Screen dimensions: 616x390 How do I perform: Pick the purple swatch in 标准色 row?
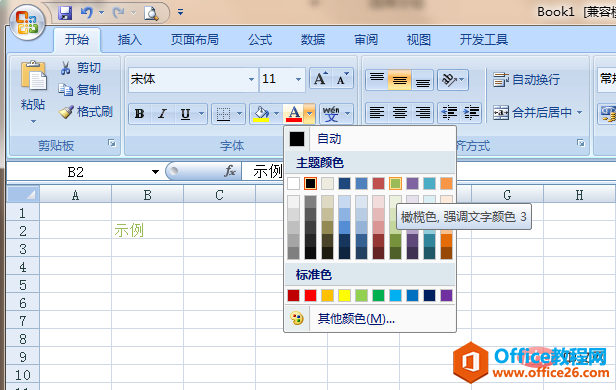point(446,295)
